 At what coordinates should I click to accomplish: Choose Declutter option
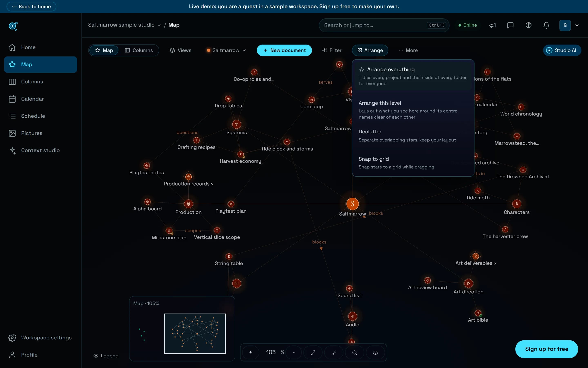[x=413, y=136]
